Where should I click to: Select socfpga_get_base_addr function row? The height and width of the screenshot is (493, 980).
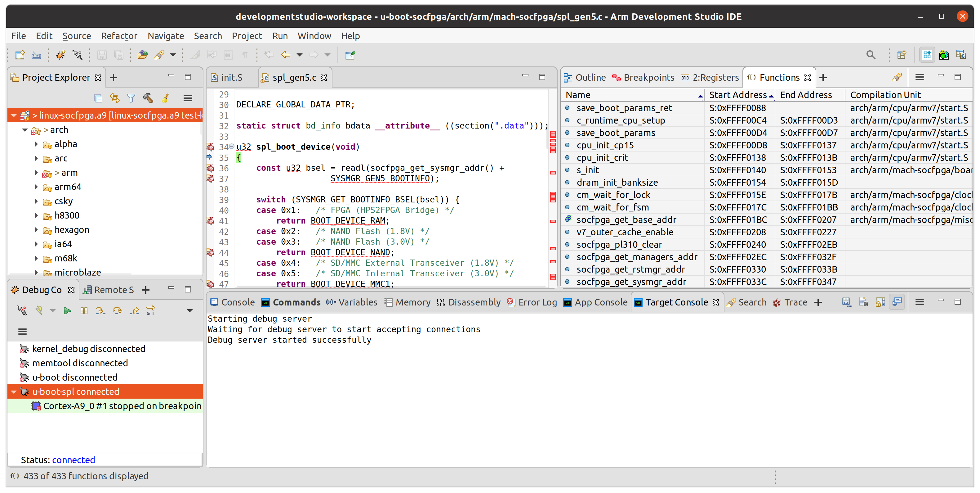[626, 220]
